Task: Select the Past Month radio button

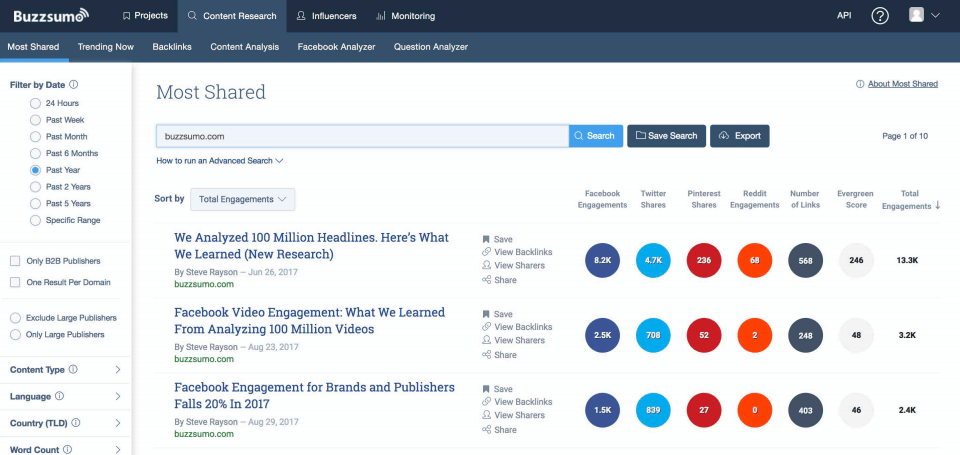Action: pos(36,137)
